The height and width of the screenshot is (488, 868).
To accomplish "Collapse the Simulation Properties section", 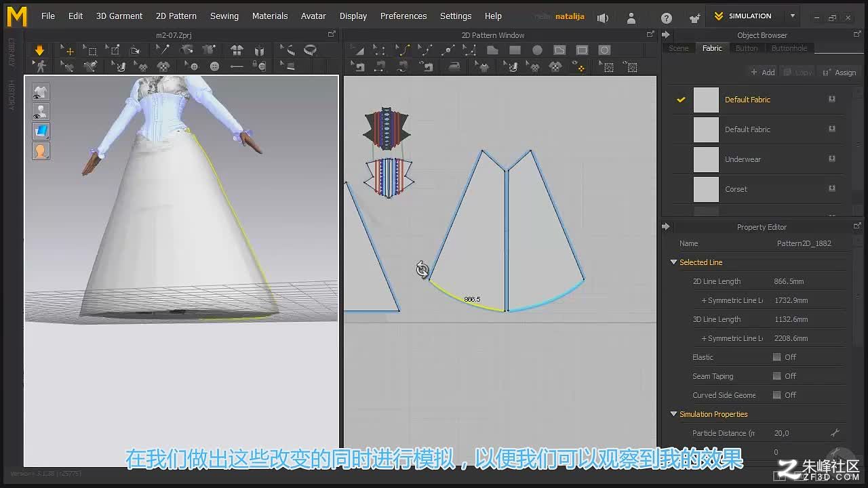I will coord(673,414).
